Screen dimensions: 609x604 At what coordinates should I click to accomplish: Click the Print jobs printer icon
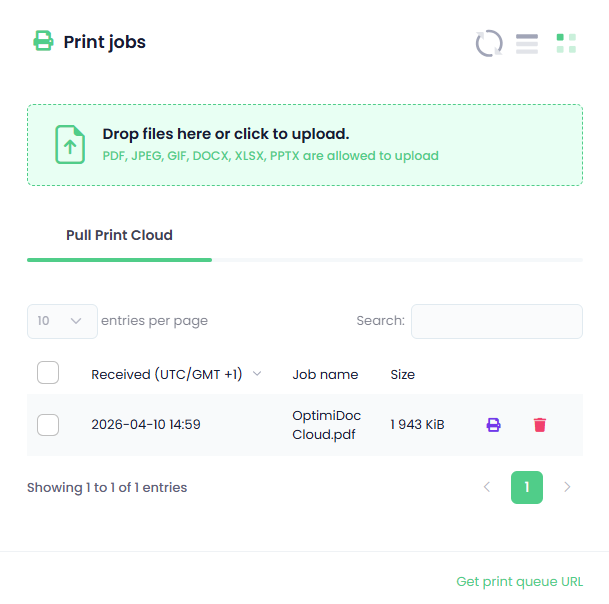pos(43,41)
